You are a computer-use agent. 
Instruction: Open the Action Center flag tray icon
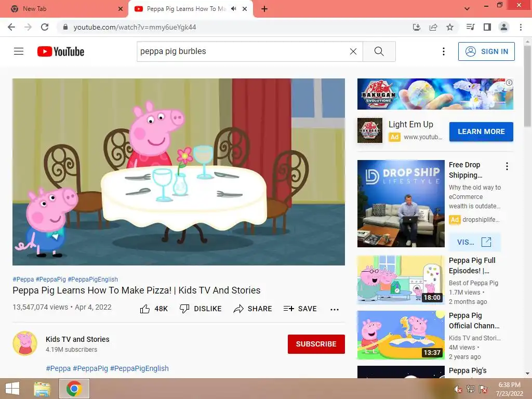tap(483, 389)
